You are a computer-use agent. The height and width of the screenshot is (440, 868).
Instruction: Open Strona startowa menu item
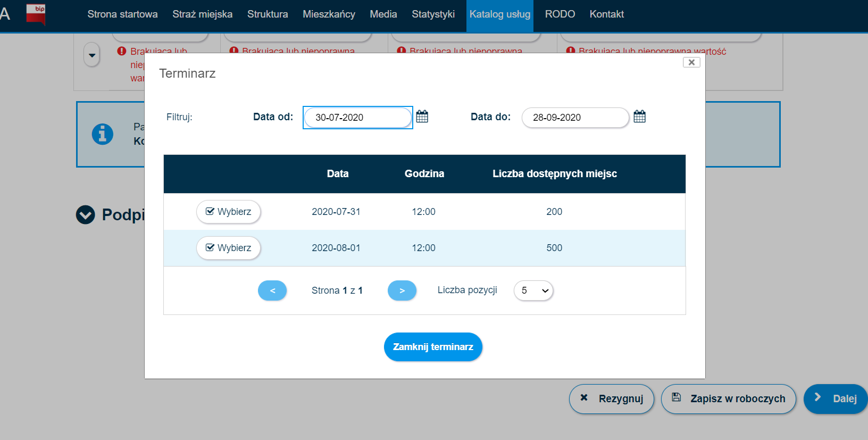(x=122, y=14)
